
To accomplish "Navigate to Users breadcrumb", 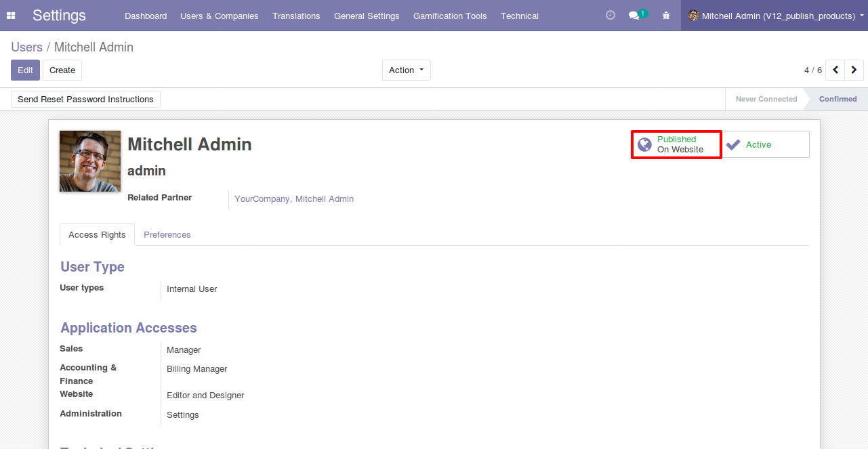I will pos(26,47).
